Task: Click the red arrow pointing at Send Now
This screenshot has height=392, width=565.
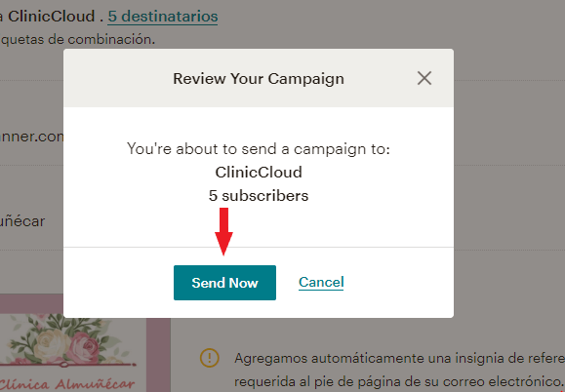Action: (x=223, y=231)
